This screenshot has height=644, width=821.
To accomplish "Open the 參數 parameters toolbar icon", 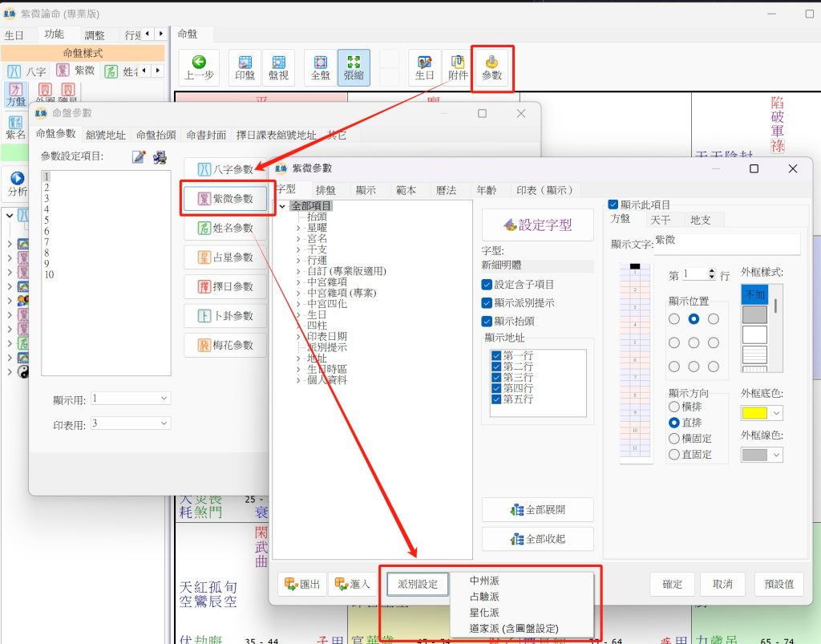I will (491, 63).
